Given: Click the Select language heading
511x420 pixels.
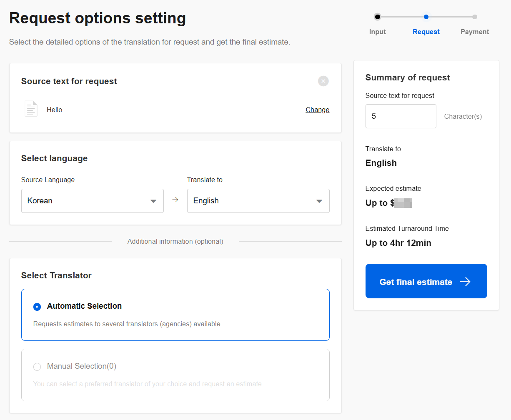Looking at the screenshot, I should 55,158.
